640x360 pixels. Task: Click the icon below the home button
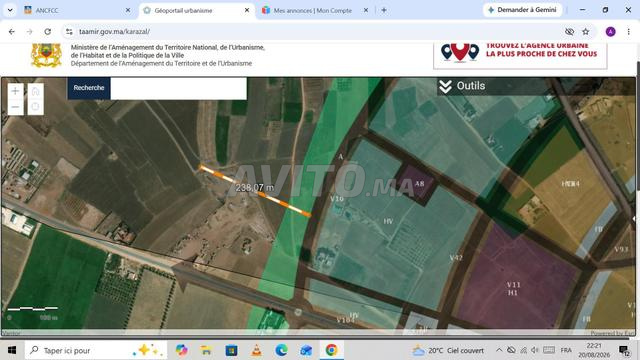pyautogui.click(x=36, y=107)
